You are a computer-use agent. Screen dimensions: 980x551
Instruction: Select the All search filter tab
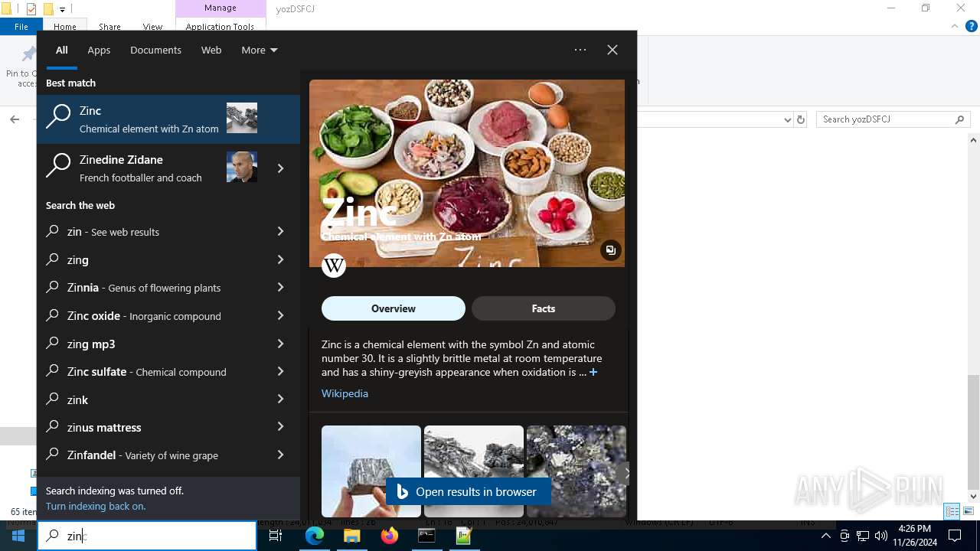coord(62,50)
